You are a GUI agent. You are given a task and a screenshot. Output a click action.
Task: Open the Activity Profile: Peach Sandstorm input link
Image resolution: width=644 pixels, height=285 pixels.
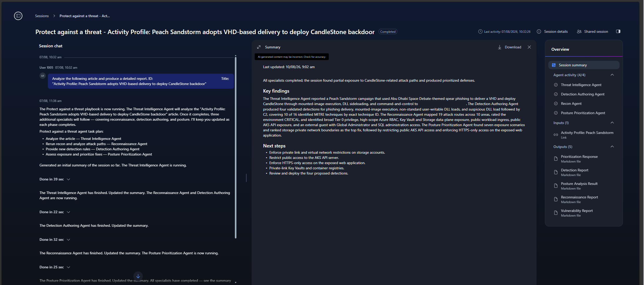pos(587,135)
